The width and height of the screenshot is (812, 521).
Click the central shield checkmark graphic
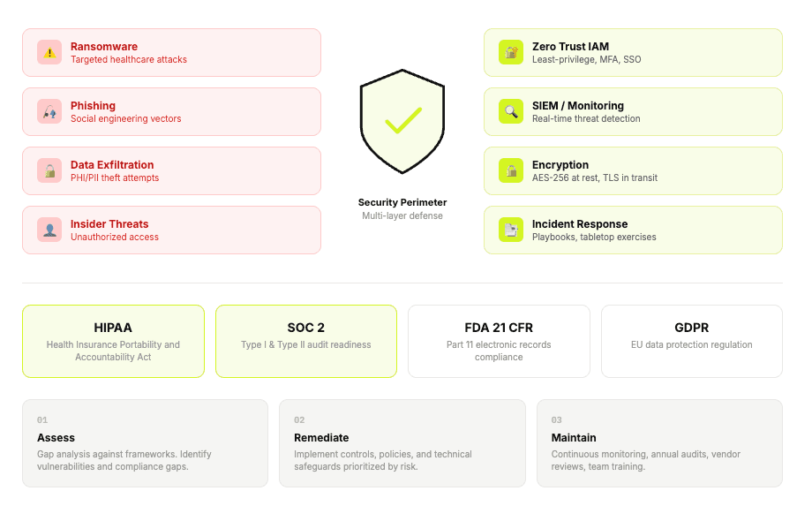coord(402,121)
